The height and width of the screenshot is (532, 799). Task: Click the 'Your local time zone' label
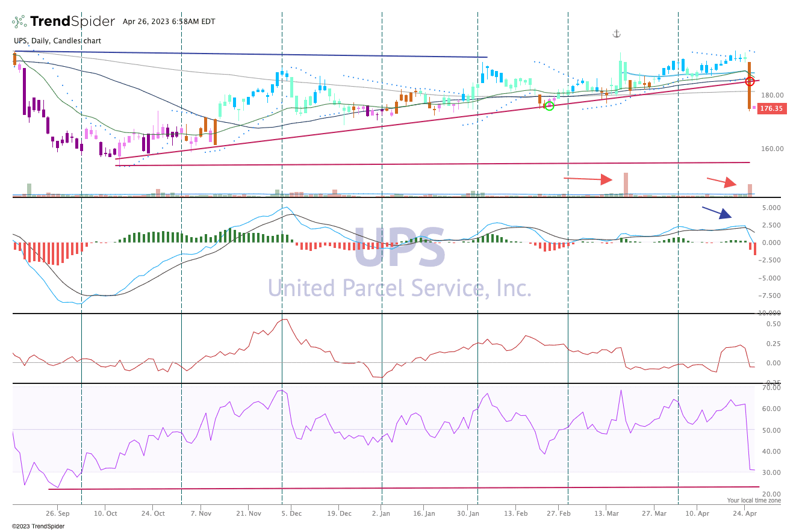tap(753, 500)
